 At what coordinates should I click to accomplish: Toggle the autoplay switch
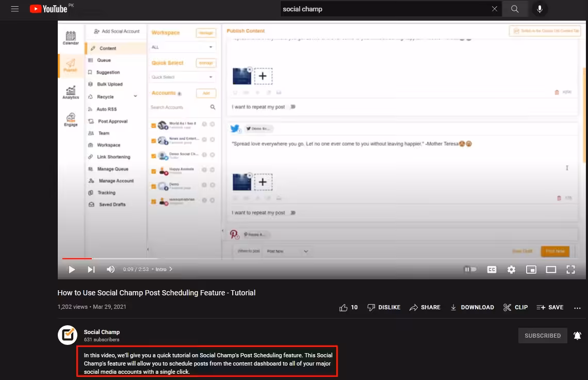point(470,269)
